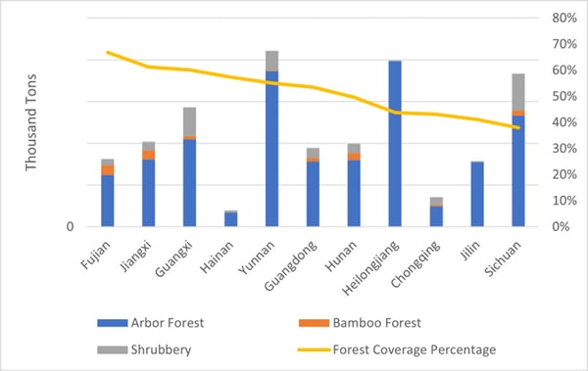Select the Guangxi blue arbor bar segment
The image size is (588, 371).
click(190, 183)
